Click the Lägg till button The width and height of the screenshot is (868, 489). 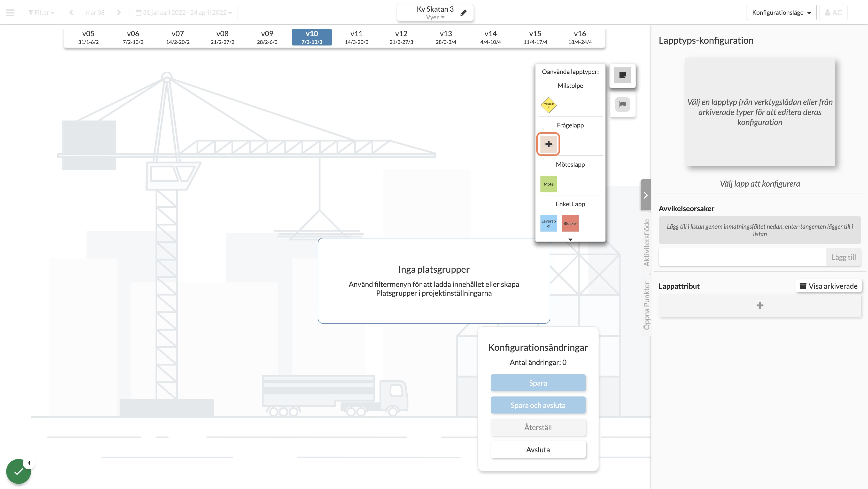pos(843,257)
